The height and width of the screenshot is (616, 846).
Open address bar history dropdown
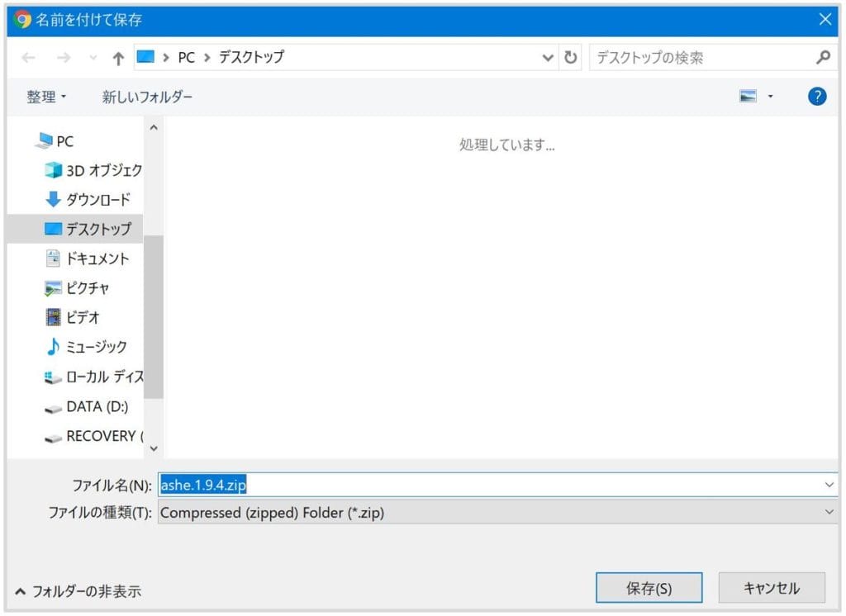coord(548,58)
